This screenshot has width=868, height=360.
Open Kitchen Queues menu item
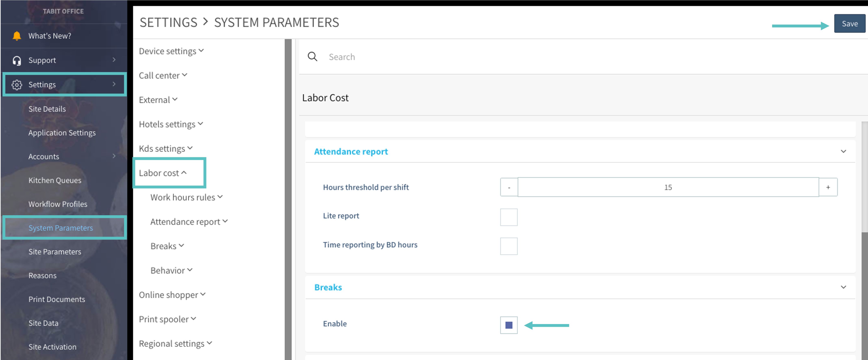pos(55,180)
